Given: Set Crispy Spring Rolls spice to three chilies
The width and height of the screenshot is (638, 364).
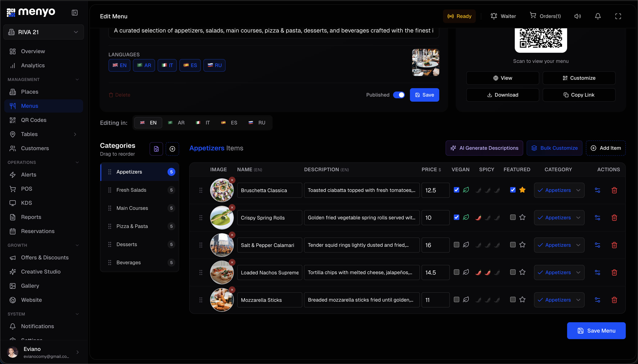Looking at the screenshot, I should [497, 217].
